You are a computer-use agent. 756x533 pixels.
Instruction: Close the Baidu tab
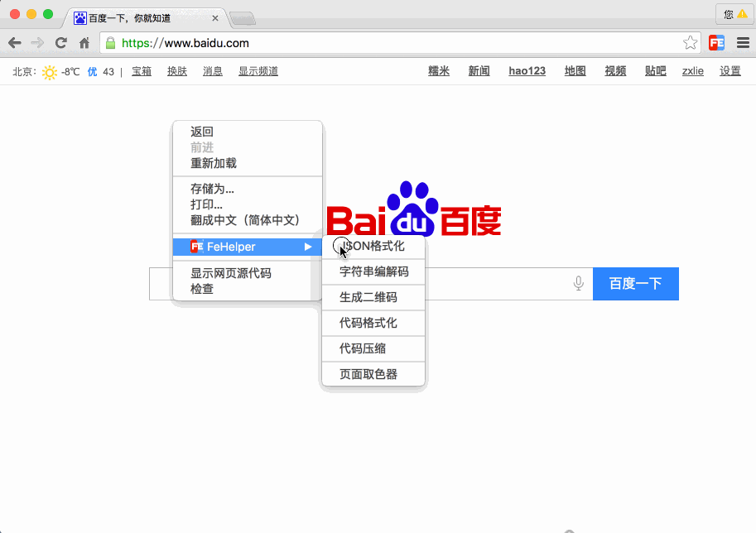tap(215, 18)
